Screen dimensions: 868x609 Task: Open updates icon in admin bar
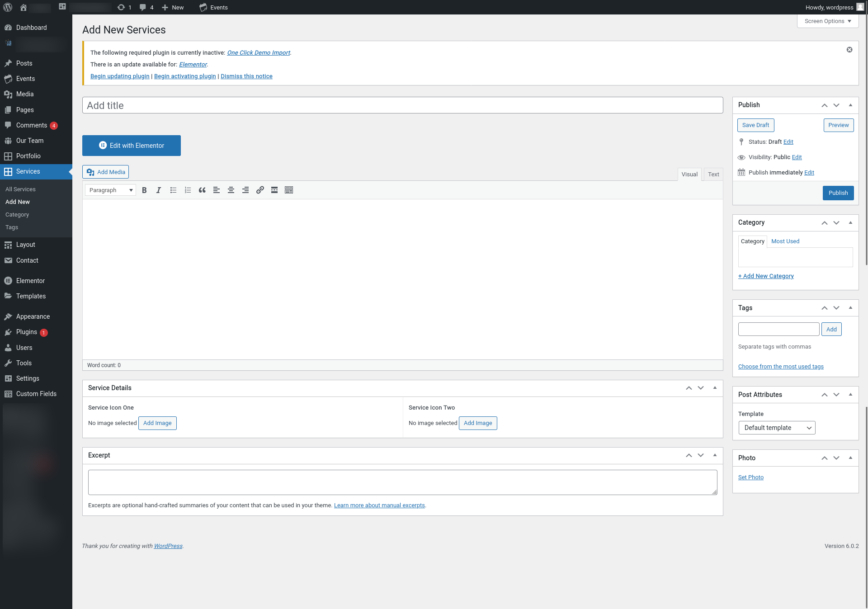click(x=124, y=7)
